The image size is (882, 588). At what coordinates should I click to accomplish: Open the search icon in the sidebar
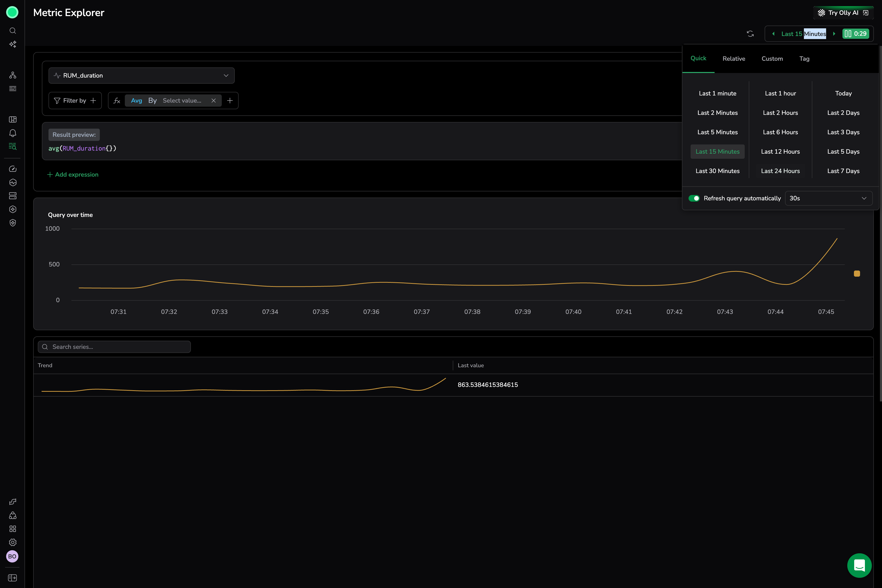[x=12, y=31]
